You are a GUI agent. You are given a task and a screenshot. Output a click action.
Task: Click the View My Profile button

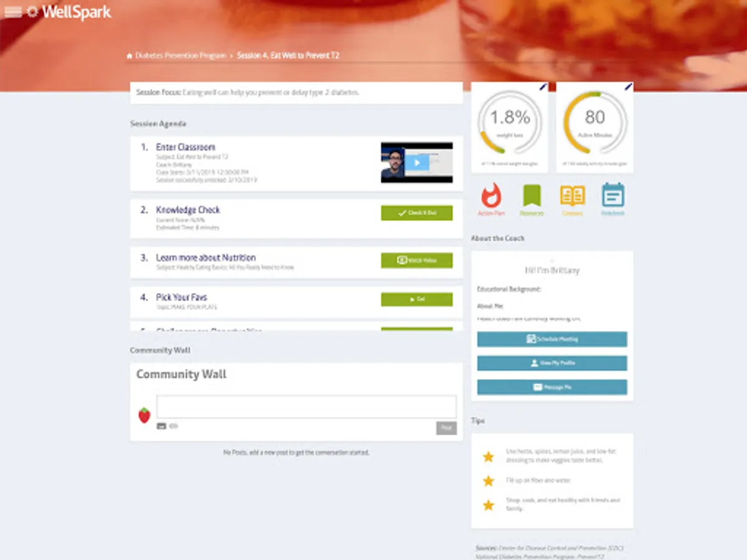552,363
